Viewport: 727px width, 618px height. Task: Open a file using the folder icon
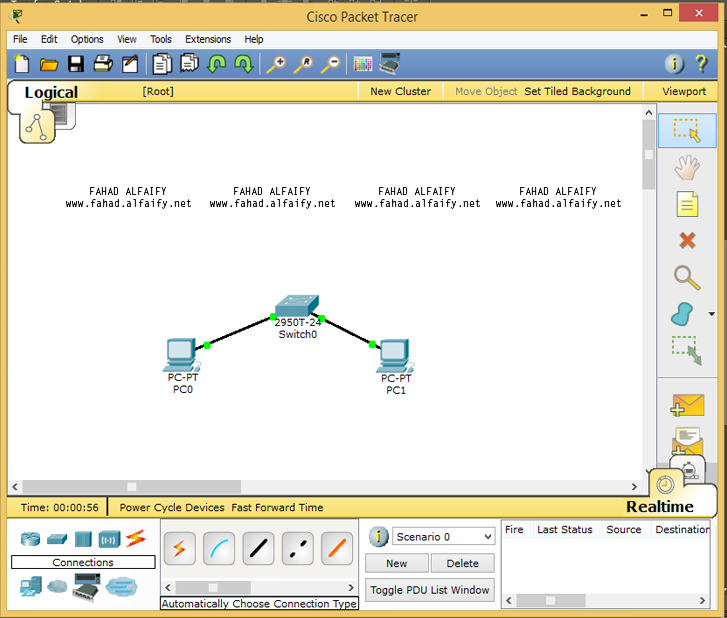[49, 64]
